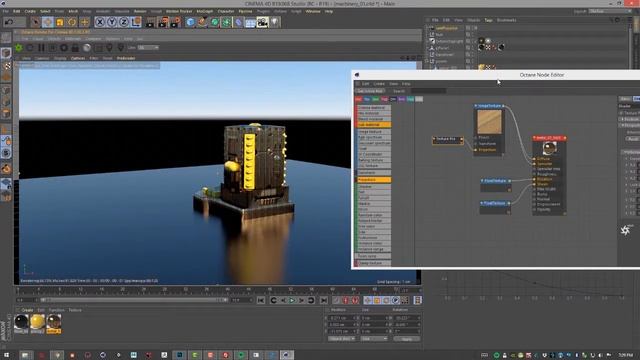Image resolution: width=640 pixels, height=360 pixels.
Task: Collapse the ImageTexture node triangle
Action: point(476,106)
